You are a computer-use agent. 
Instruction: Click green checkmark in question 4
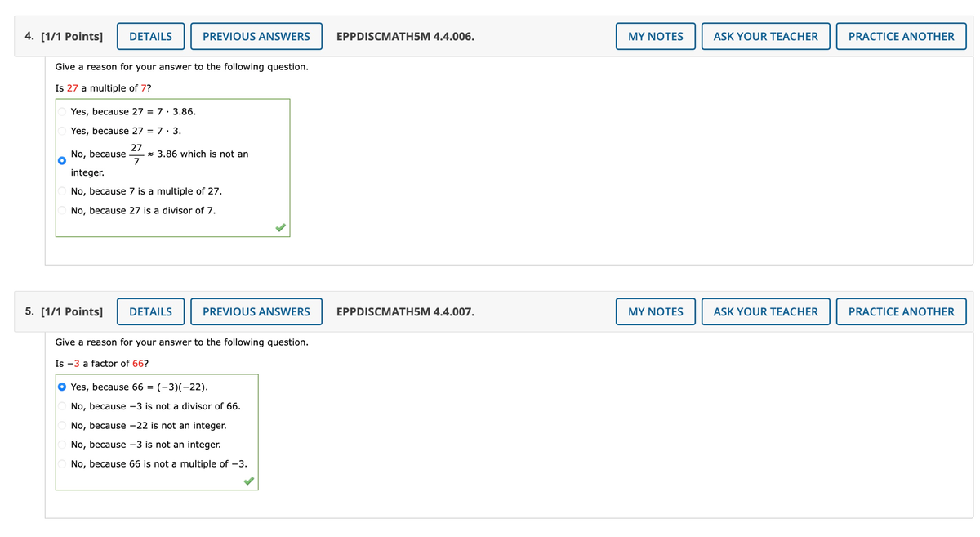[280, 228]
